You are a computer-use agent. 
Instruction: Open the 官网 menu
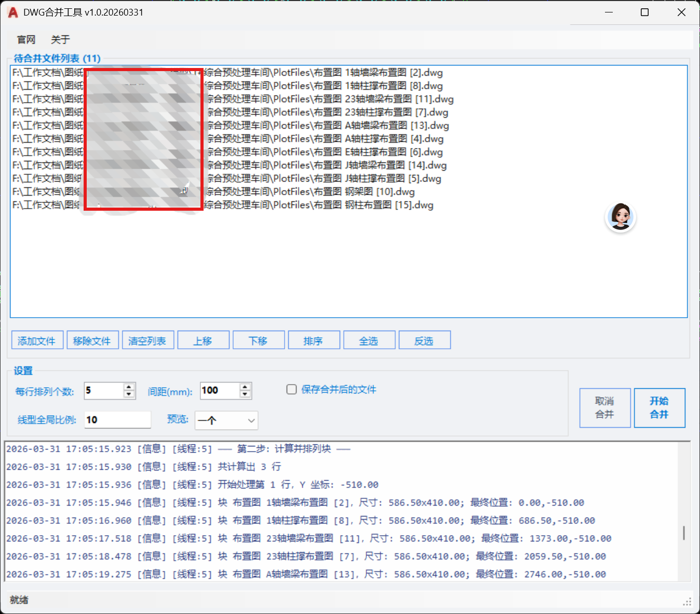26,39
